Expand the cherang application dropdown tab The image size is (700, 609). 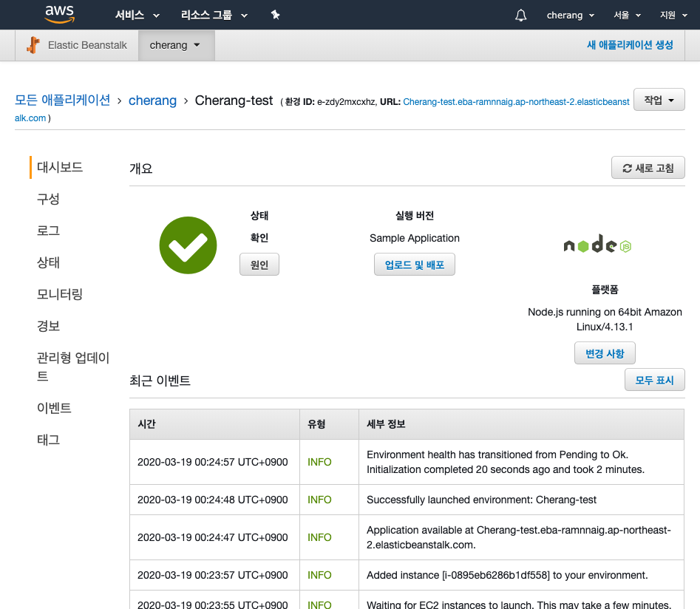(177, 45)
